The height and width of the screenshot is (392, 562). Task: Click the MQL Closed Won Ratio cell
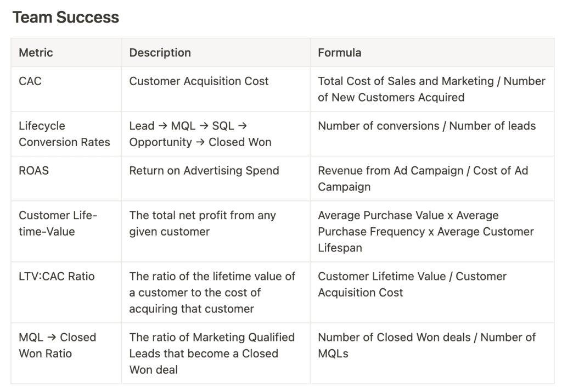[66, 353]
